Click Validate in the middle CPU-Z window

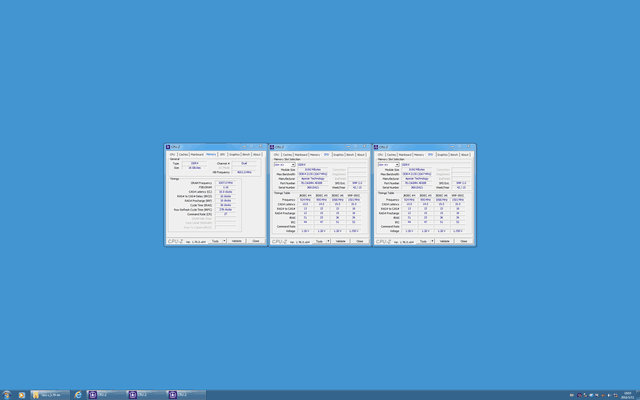pos(341,241)
